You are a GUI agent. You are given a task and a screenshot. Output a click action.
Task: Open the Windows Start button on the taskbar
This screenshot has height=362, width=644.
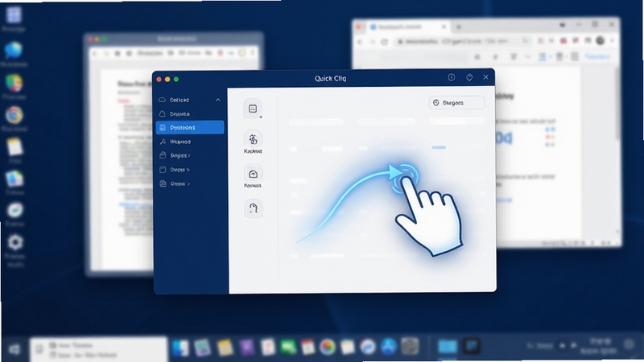point(14,349)
